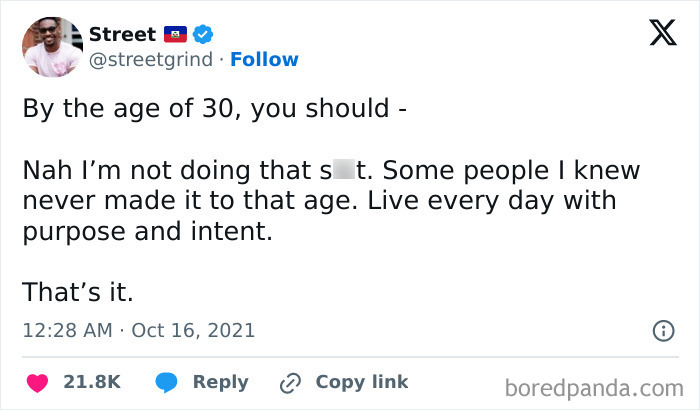
Task: Open the tweet info circle icon
Action: pyautogui.click(x=661, y=330)
